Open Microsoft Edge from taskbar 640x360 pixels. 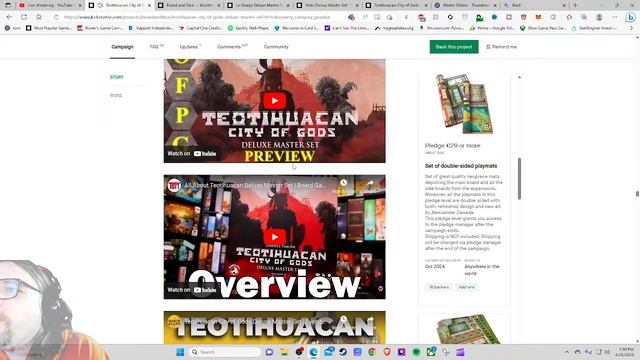[x=313, y=352]
